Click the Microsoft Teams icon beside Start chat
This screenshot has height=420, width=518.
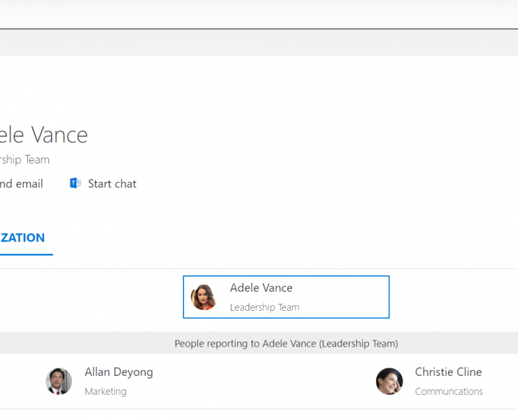pos(76,183)
